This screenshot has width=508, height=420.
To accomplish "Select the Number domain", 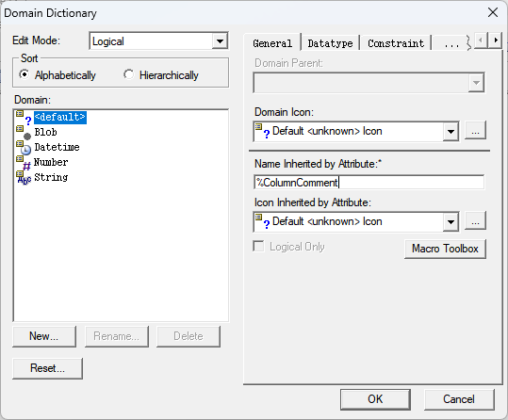I will click(51, 162).
